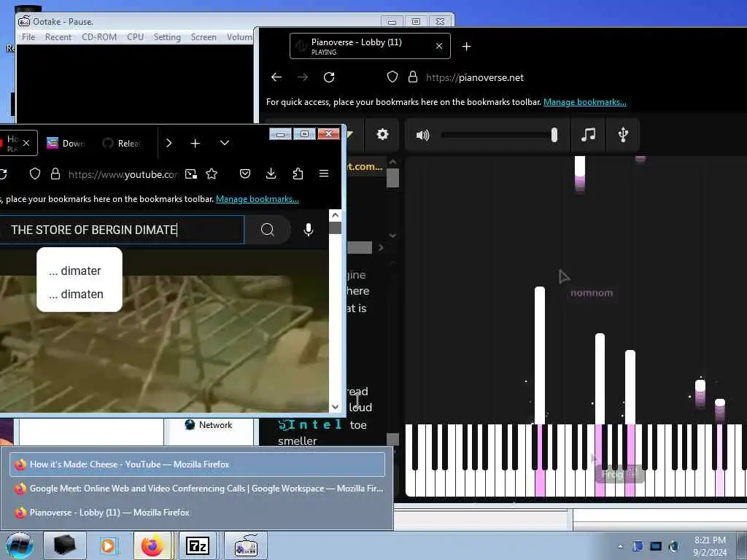This screenshot has width=747, height=560.
Task: Reload the Pianoverse page
Action: [329, 77]
